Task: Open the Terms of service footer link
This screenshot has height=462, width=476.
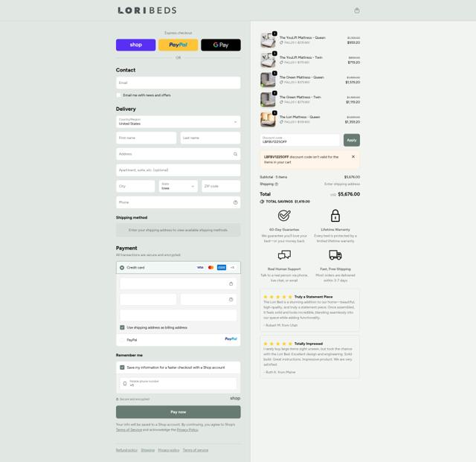Action: pos(196,450)
